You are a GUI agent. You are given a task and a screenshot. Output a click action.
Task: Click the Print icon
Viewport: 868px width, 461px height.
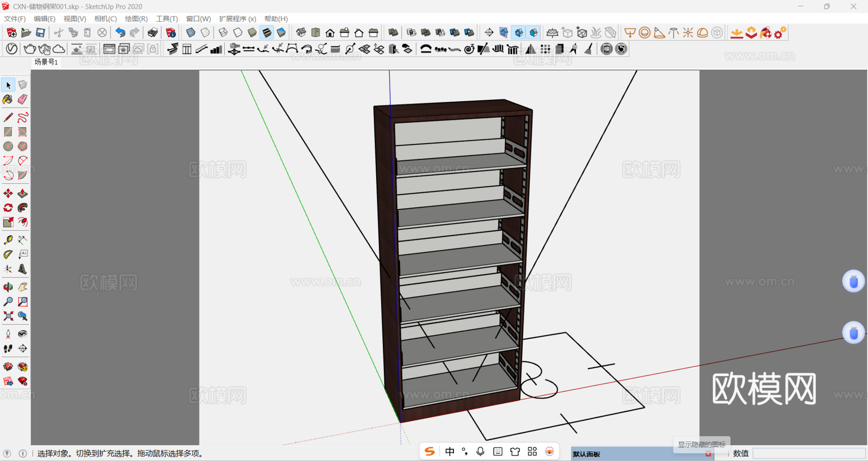pyautogui.click(x=152, y=33)
